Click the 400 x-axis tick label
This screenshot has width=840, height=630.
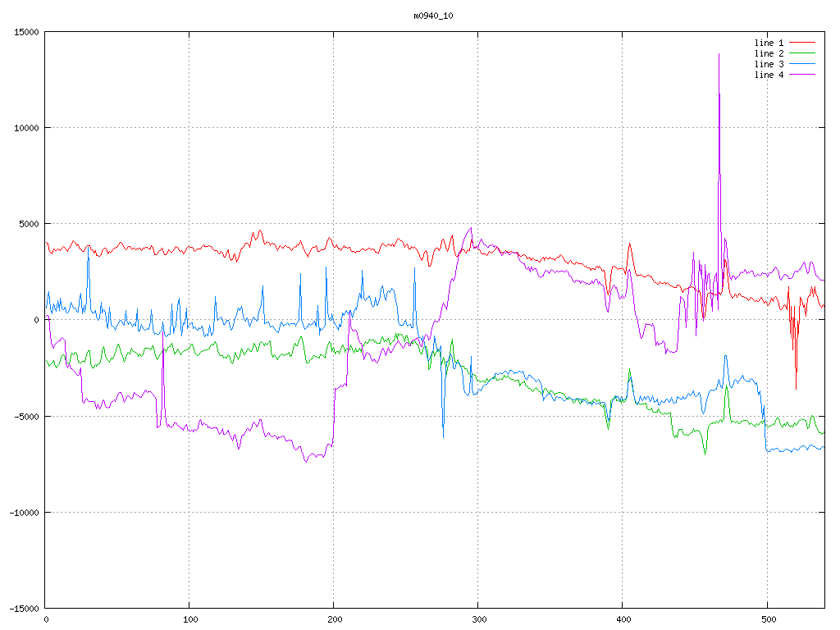tap(623, 620)
